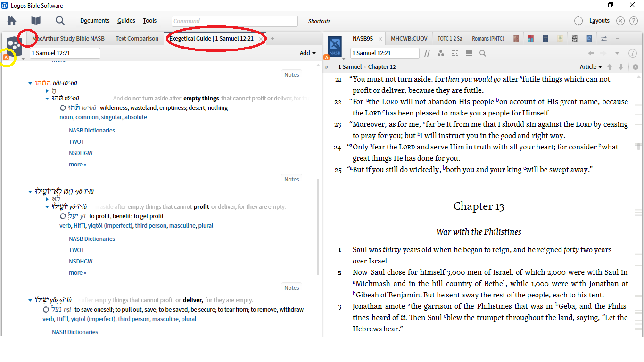Screen dimensions: 644x362
Task: Go to previous article up arrow
Action: click(610, 67)
